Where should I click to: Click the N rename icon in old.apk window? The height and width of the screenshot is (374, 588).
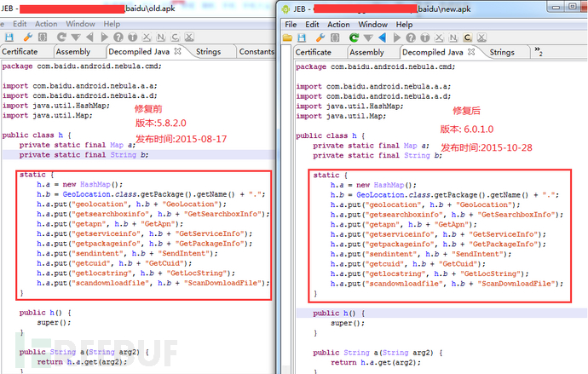160,37
